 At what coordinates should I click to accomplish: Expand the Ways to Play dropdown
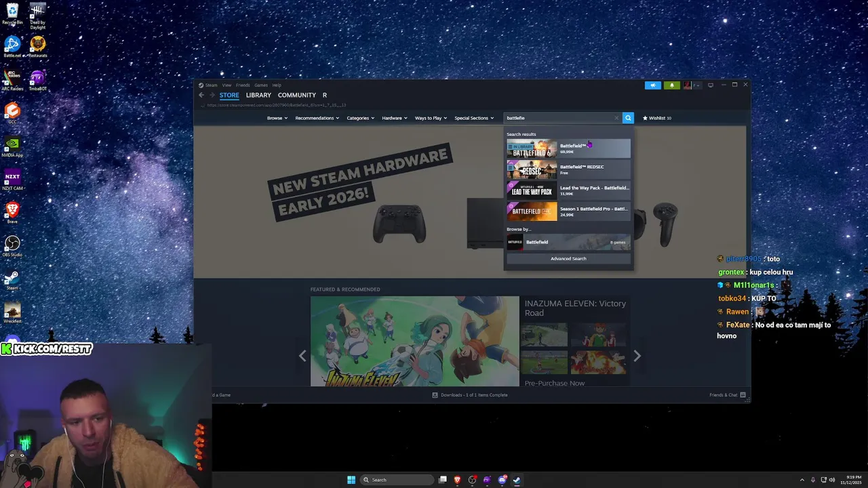(431, 118)
